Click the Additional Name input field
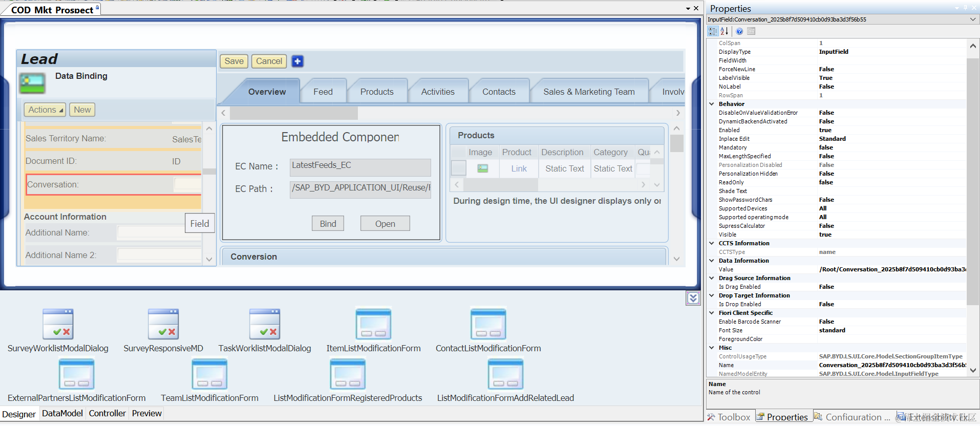The image size is (980, 426). [x=159, y=232]
